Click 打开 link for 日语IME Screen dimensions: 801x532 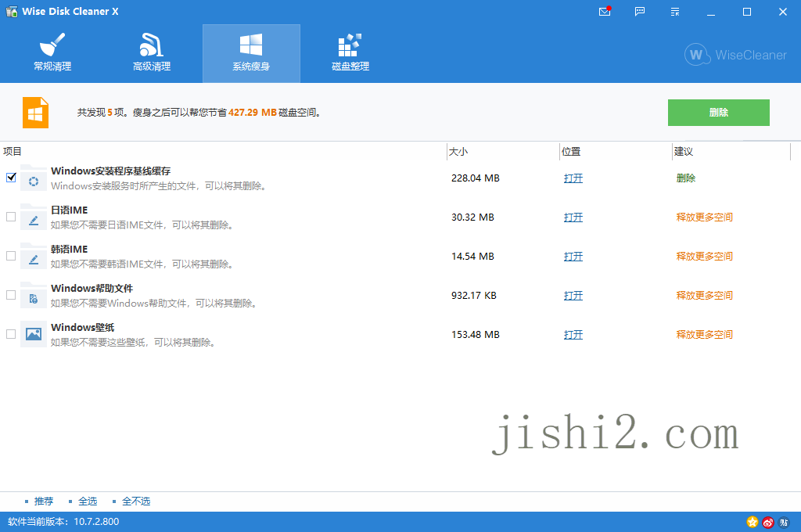click(573, 217)
